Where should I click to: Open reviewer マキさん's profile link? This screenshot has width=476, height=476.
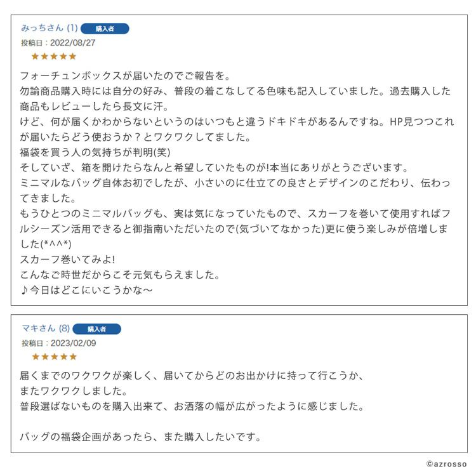pos(39,329)
